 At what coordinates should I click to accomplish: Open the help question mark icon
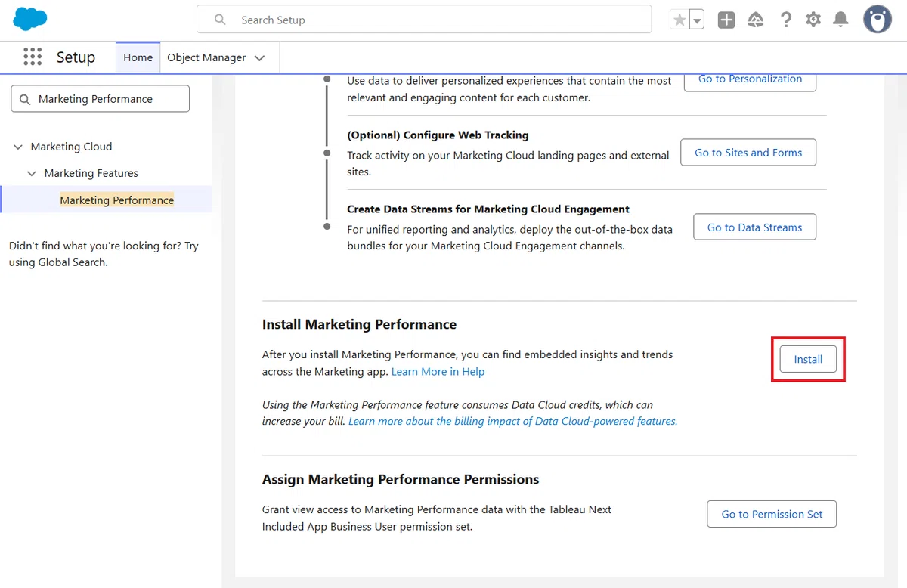click(x=786, y=20)
